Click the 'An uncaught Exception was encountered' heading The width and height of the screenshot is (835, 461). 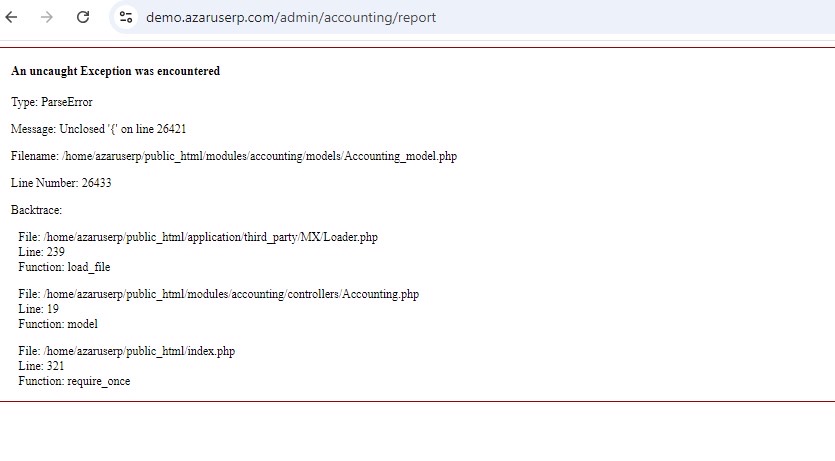(115, 71)
